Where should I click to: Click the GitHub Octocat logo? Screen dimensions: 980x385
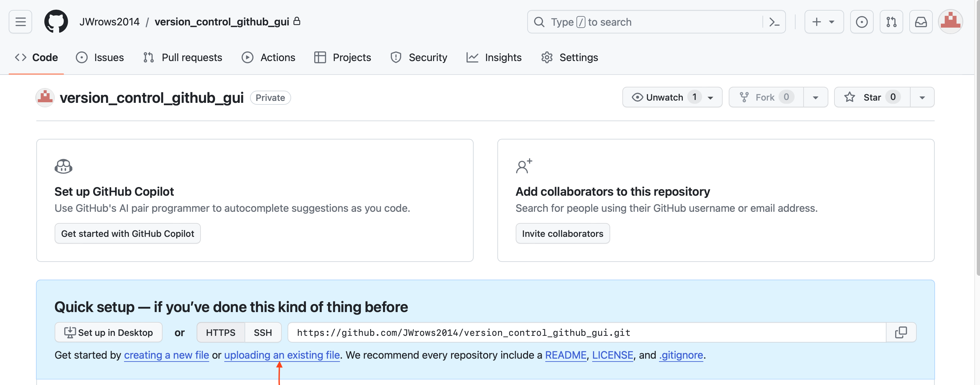coord(56,22)
